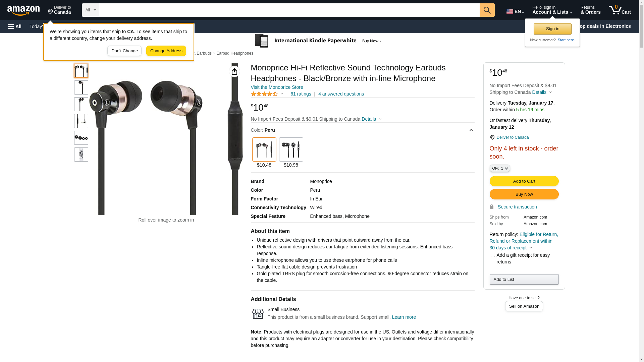Image resolution: width=644 pixels, height=362 pixels.
Task: Click the Deliver to Canada location icon
Action: tap(492, 137)
